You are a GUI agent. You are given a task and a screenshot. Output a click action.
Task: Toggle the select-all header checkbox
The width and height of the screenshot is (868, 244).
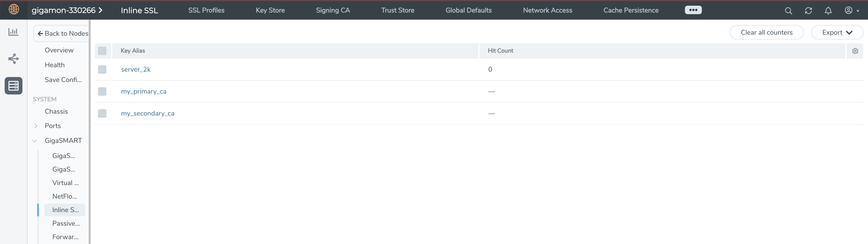pyautogui.click(x=102, y=50)
